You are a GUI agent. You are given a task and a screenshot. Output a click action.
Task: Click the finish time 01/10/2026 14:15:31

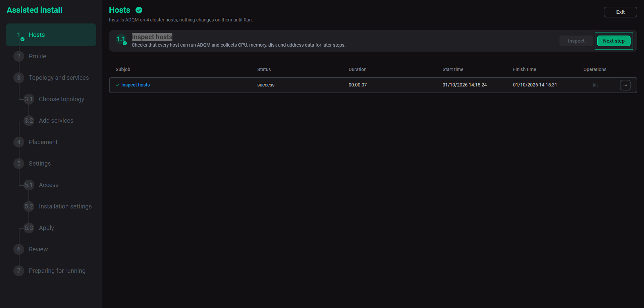pyautogui.click(x=535, y=85)
